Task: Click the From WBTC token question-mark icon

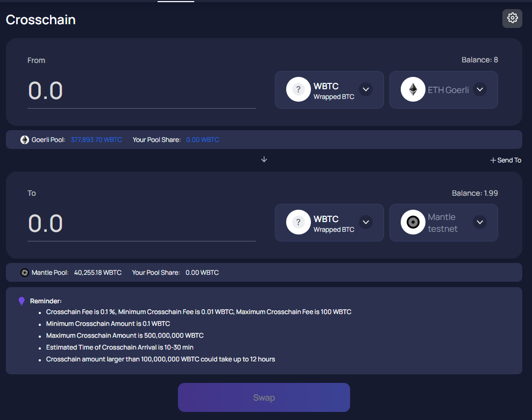Action: pos(298,90)
